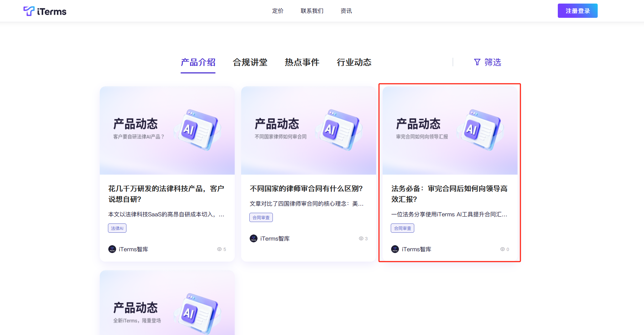644x335 pixels.
Task: Open the 行业动态 tab
Action: click(354, 62)
